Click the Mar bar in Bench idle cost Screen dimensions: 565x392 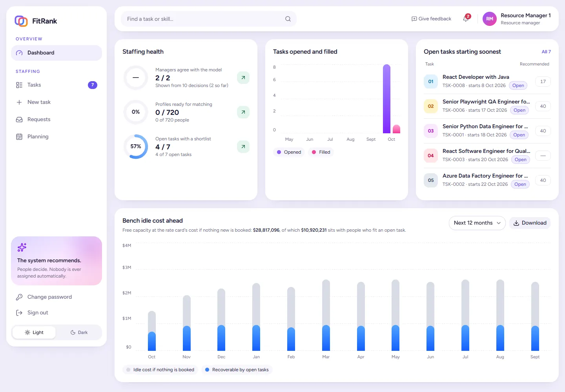tap(326, 315)
